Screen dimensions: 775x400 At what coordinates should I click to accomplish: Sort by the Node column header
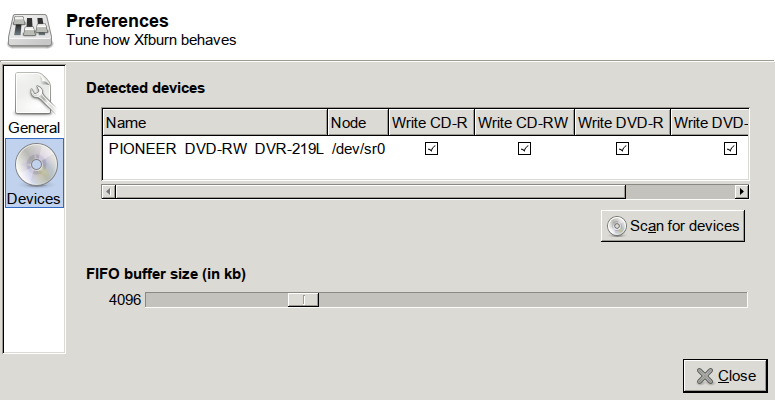[x=357, y=123]
